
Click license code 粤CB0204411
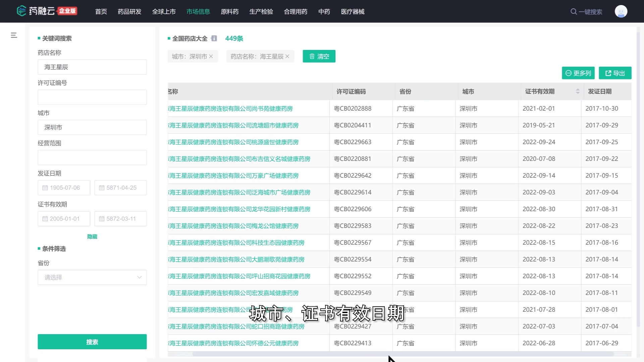tap(353, 125)
